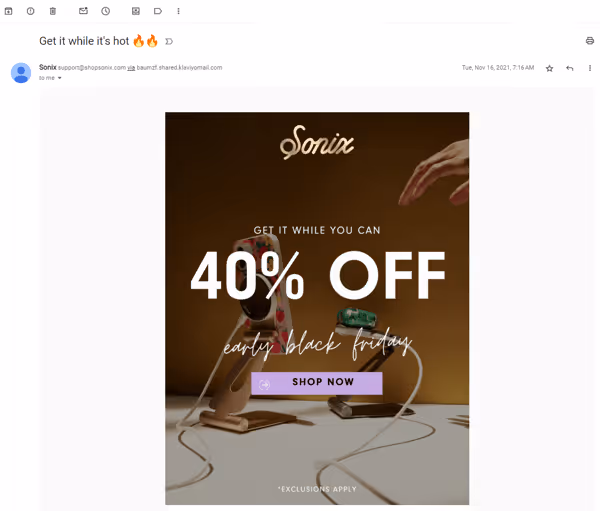Reply to the Sonix email
600x511 pixels.
(570, 68)
